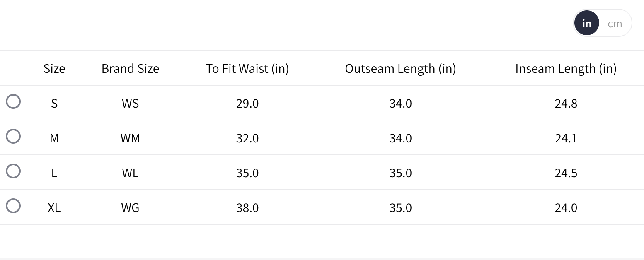Click the 24.8 inseam length value
The width and height of the screenshot is (644, 260).
[x=566, y=103]
